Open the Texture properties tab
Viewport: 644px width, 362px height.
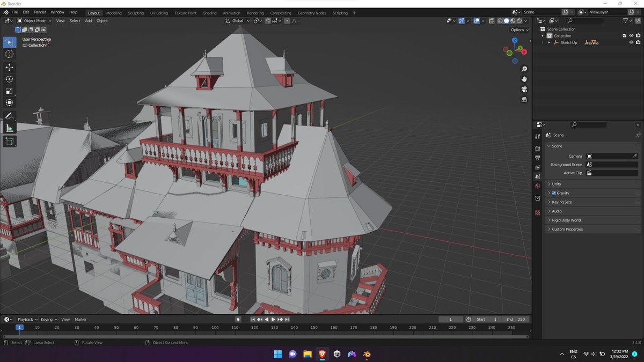click(x=538, y=213)
